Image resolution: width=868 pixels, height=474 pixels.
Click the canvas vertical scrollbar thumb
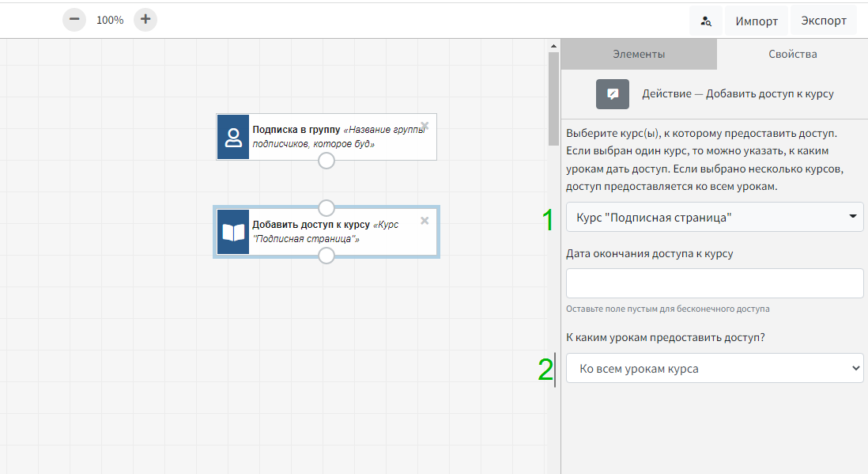point(553,95)
